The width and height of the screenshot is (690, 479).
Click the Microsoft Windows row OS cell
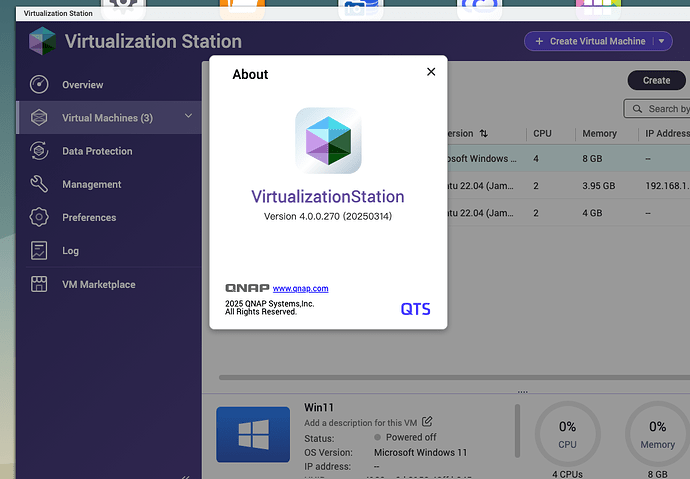click(x=481, y=159)
